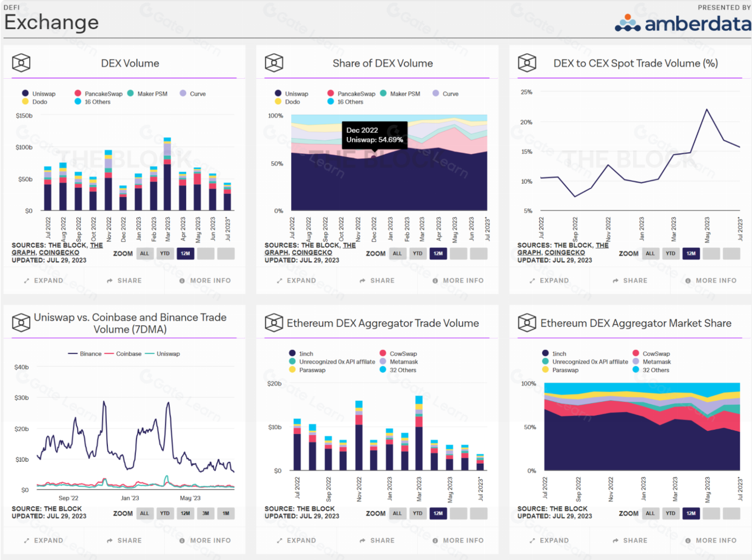Click cube icon beside Ethereum DEX Aggregator Market Share
This screenshot has height=560, width=752.
(x=527, y=323)
